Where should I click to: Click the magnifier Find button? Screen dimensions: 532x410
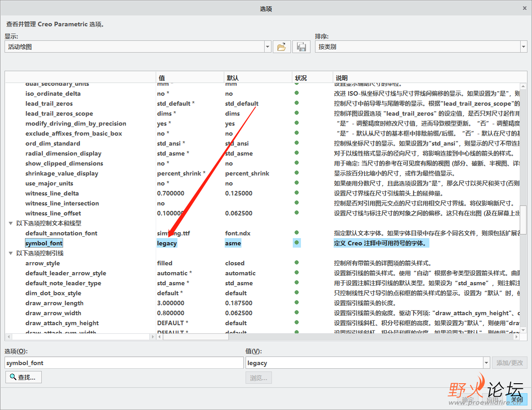click(24, 377)
